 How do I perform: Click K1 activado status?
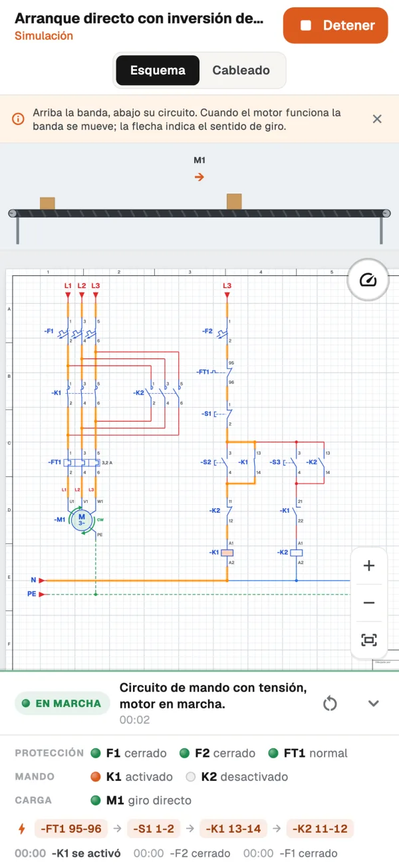click(132, 777)
